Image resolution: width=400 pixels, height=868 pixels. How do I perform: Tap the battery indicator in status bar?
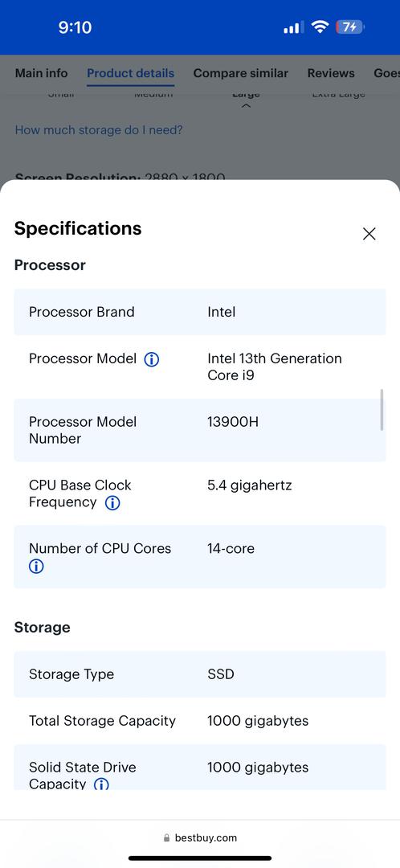350,27
